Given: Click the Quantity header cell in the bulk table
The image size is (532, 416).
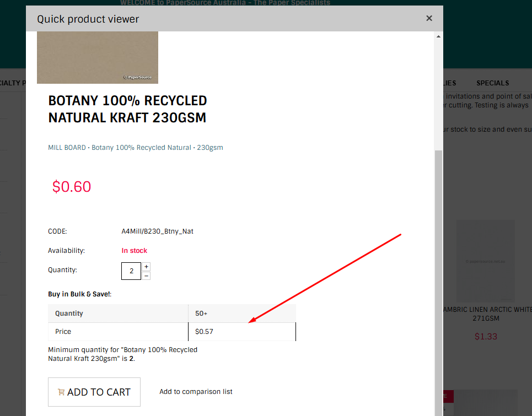Looking at the screenshot, I should [x=118, y=314].
